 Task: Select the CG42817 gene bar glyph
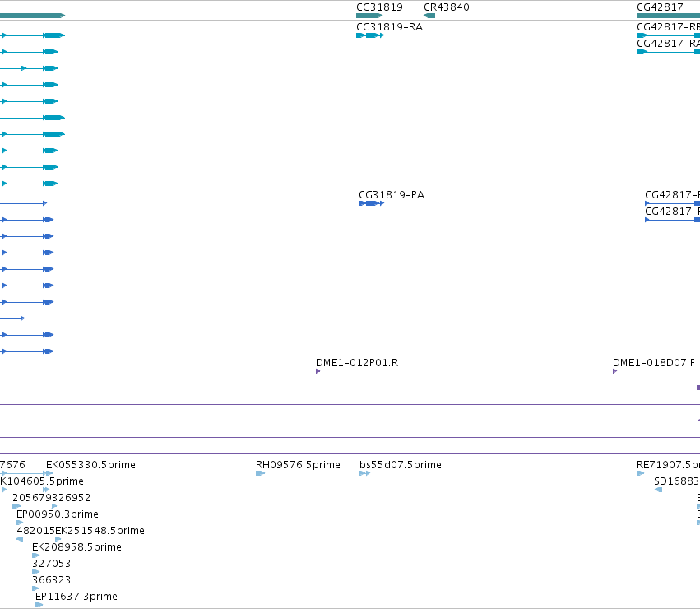coord(668,16)
